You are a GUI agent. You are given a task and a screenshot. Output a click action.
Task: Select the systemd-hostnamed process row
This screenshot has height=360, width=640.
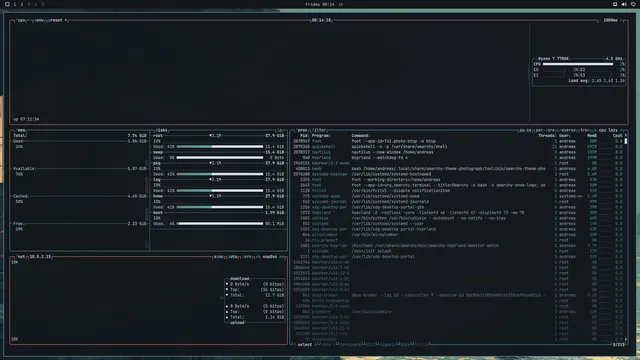click(458, 174)
